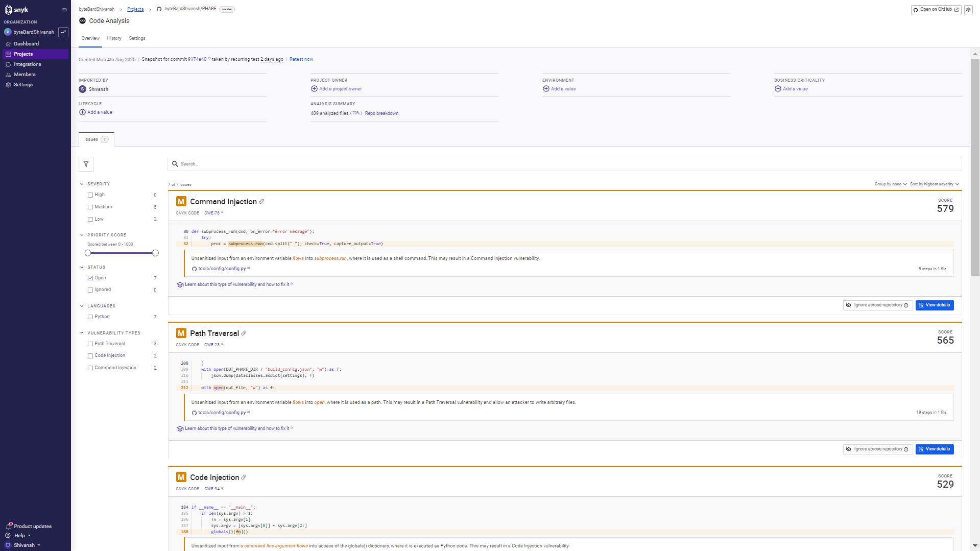Click link icon beside Path Traversal title
This screenshot has height=551, width=980.
click(244, 333)
